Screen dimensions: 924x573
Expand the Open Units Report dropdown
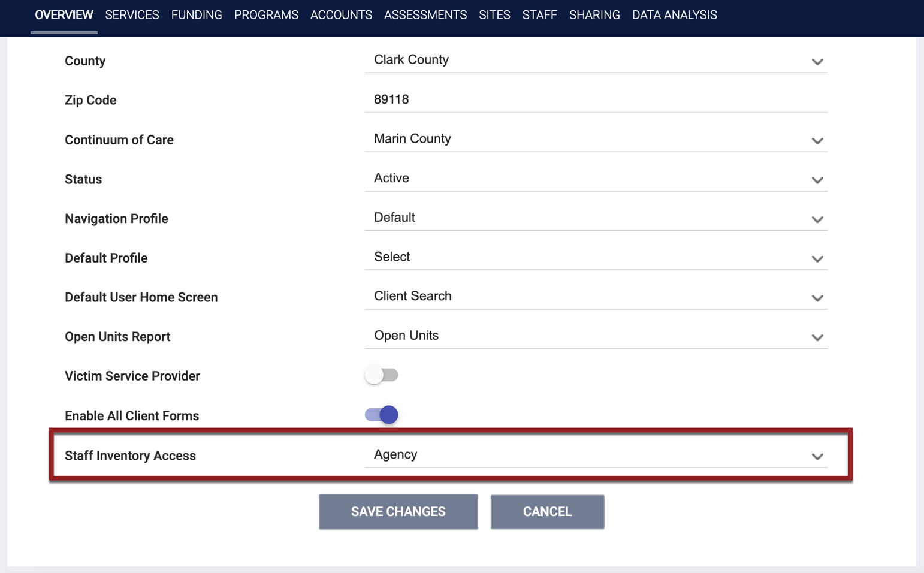click(x=596, y=336)
